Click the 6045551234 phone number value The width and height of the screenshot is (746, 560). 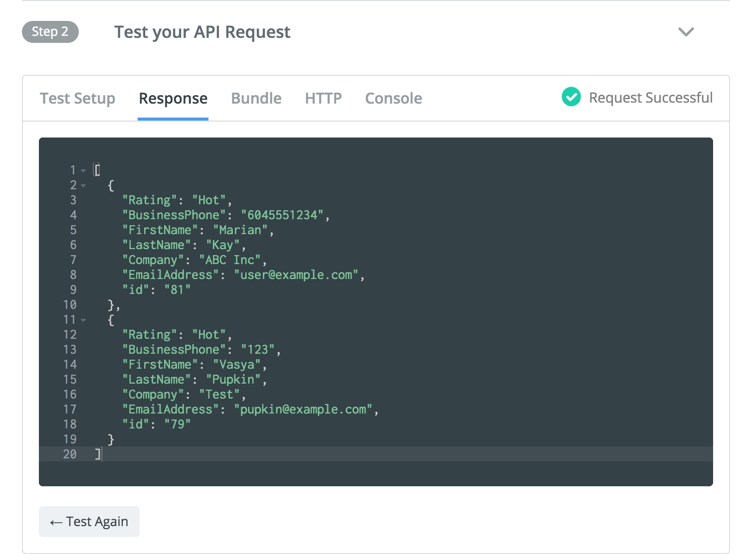point(282,215)
